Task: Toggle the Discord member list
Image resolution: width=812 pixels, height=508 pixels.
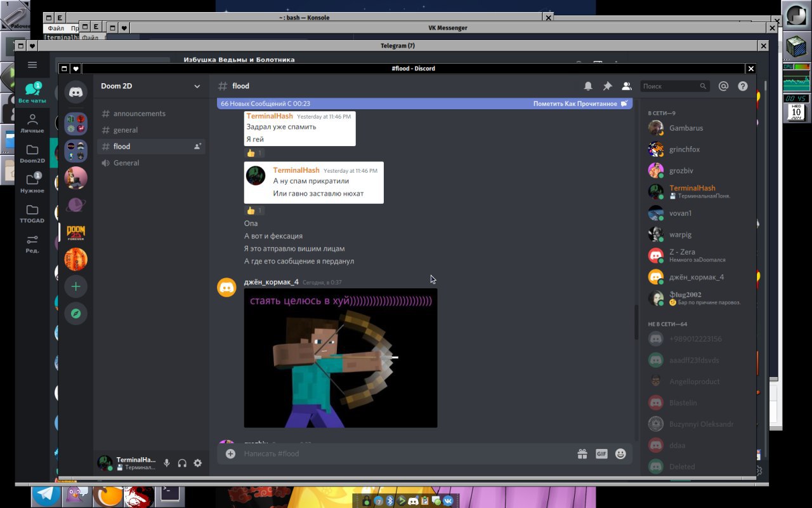Action: click(627, 86)
